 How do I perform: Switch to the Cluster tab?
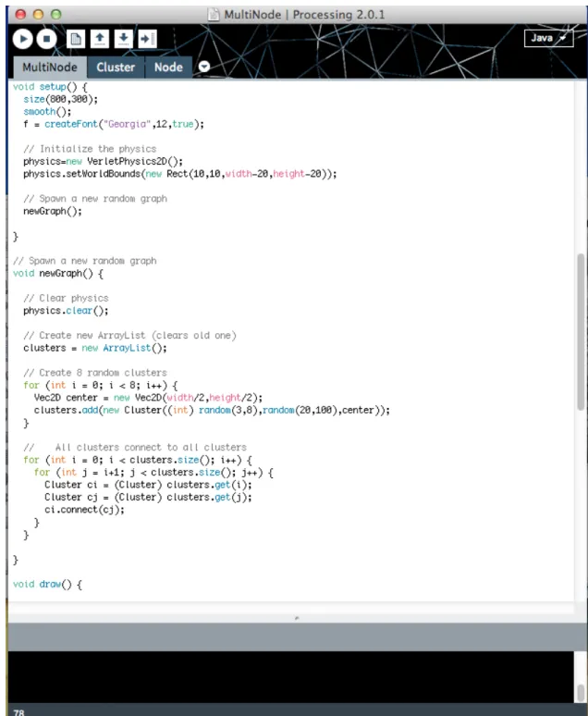(116, 68)
